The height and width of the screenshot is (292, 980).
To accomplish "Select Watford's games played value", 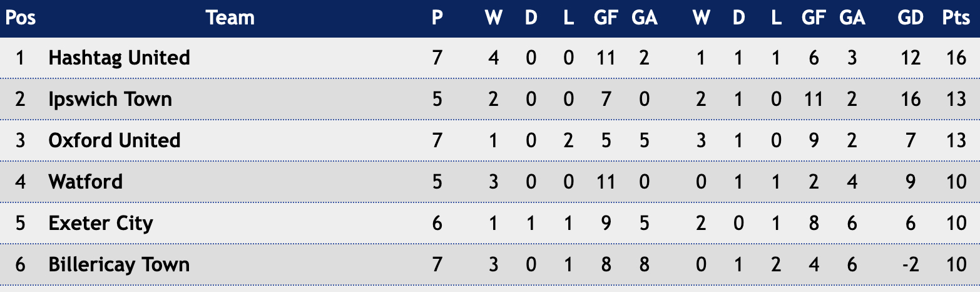I will click(437, 182).
